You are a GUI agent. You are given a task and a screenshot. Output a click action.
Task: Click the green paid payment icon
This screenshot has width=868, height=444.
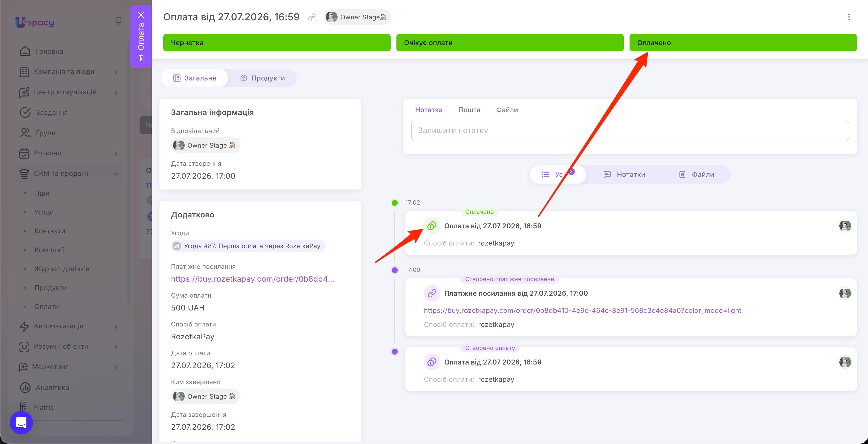click(x=432, y=226)
